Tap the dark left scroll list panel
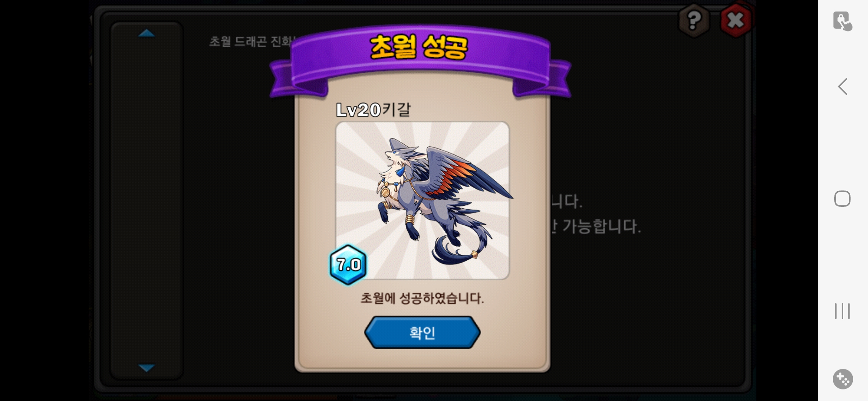Screen dimensions: 868x401 click(x=147, y=200)
